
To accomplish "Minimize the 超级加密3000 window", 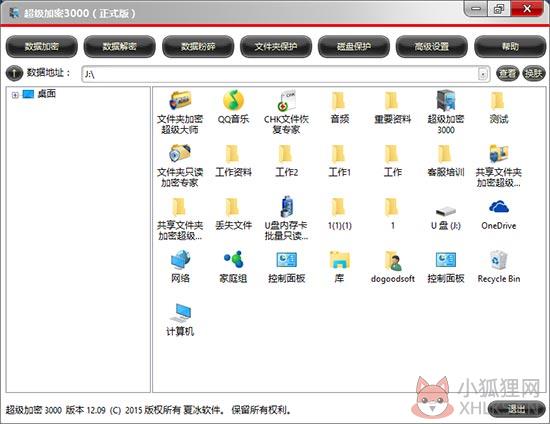I will [476, 8].
